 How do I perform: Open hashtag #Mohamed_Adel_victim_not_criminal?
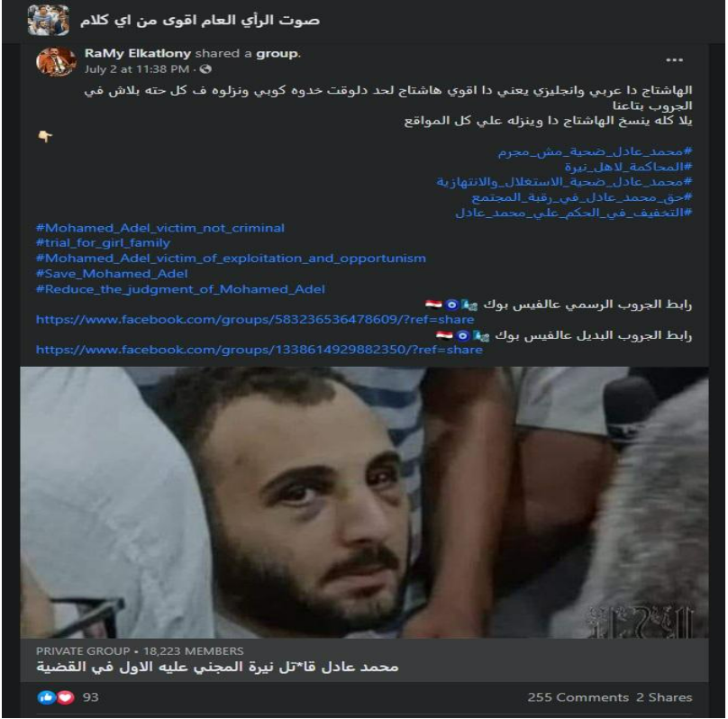tap(160, 228)
